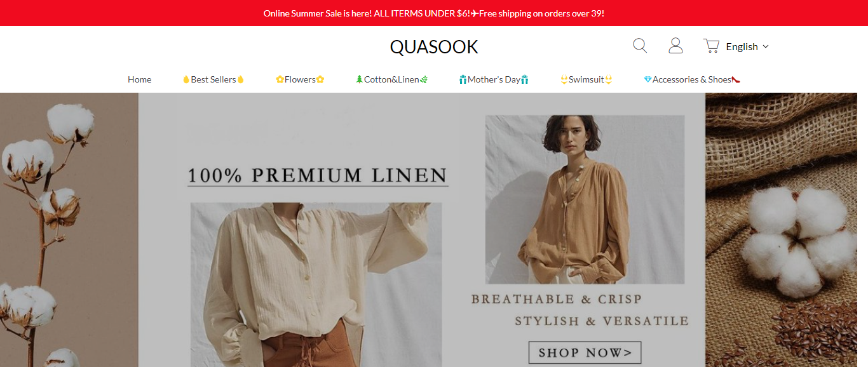Click the QUASOOK store logo
The height and width of the screenshot is (367, 868).
click(x=434, y=46)
